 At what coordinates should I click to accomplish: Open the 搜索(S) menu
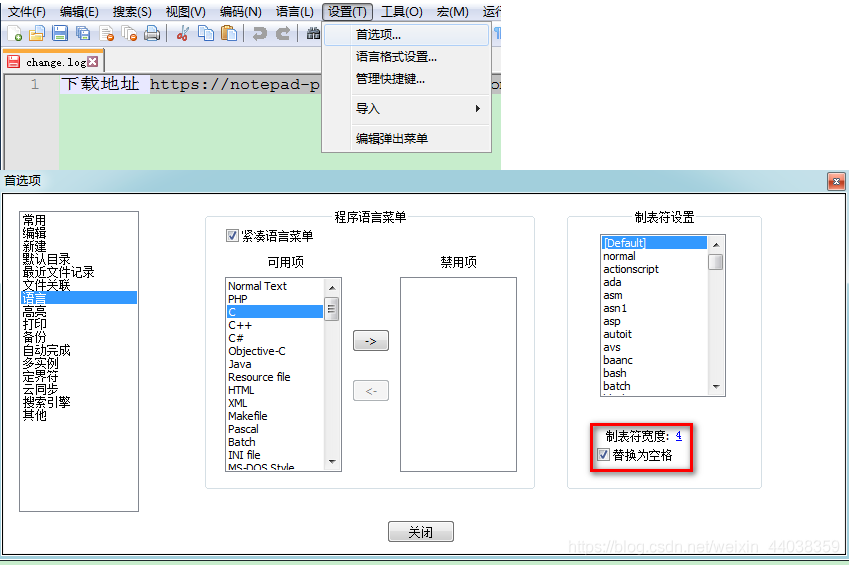click(132, 12)
